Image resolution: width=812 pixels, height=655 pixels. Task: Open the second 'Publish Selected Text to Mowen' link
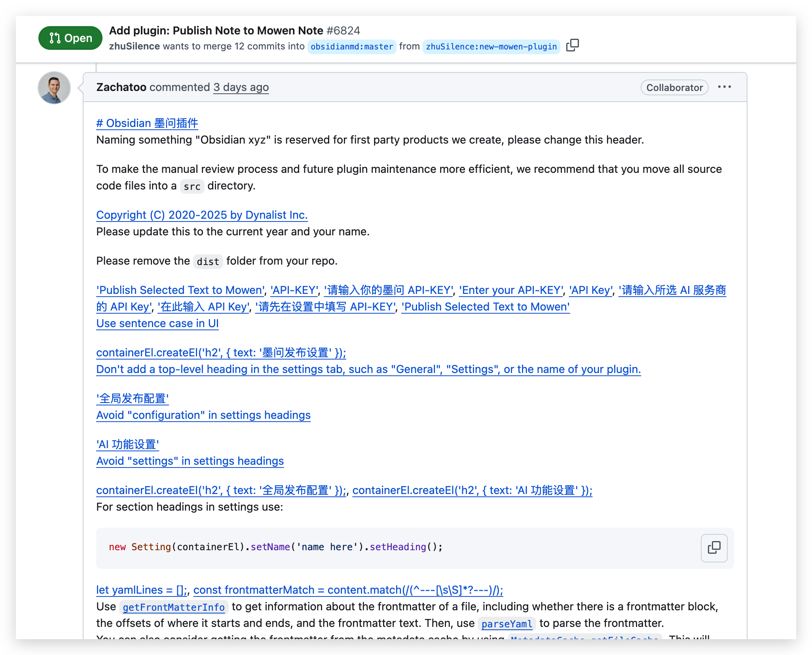486,307
